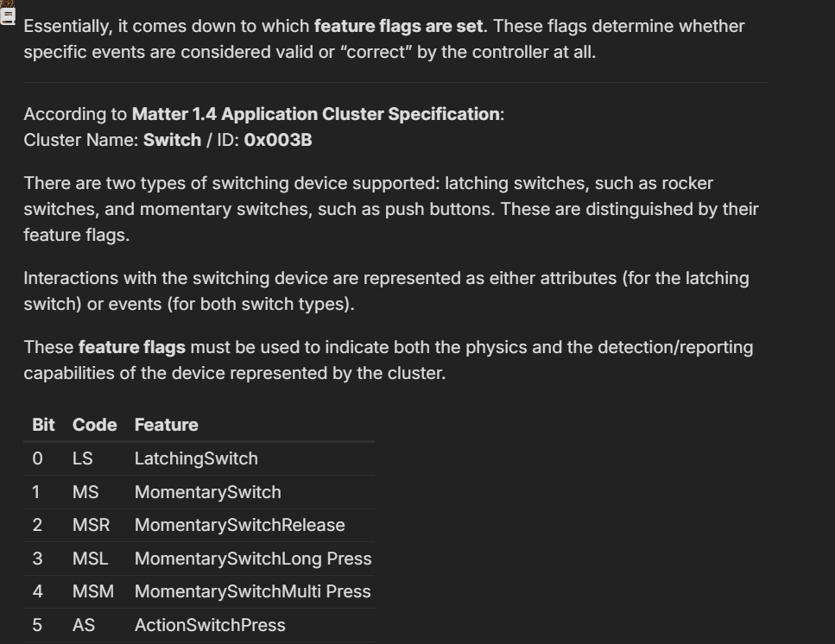This screenshot has height=644, width=835.
Task: Click the "MomentarySwitchRelease" feature cell
Action: pyautogui.click(x=239, y=525)
